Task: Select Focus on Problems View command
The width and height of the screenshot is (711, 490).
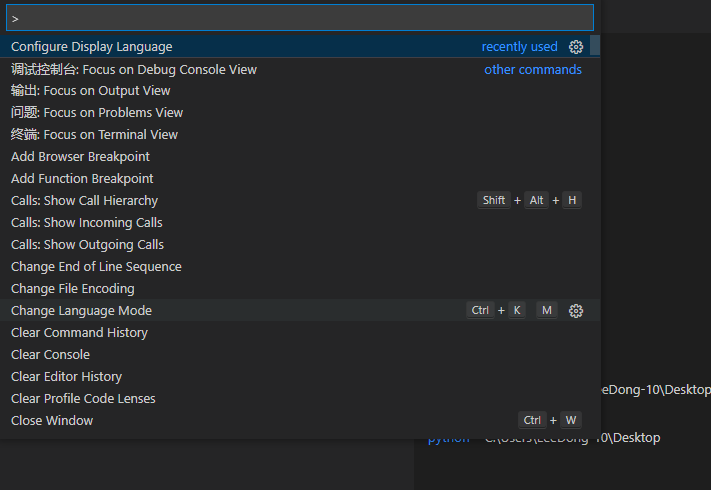Action: pyautogui.click(x=97, y=113)
